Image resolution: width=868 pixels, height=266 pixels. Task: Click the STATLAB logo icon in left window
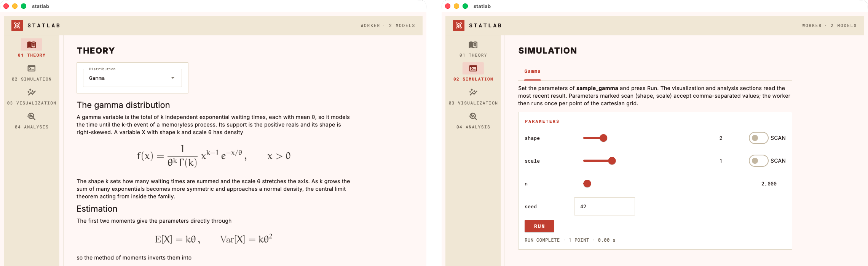(x=17, y=25)
